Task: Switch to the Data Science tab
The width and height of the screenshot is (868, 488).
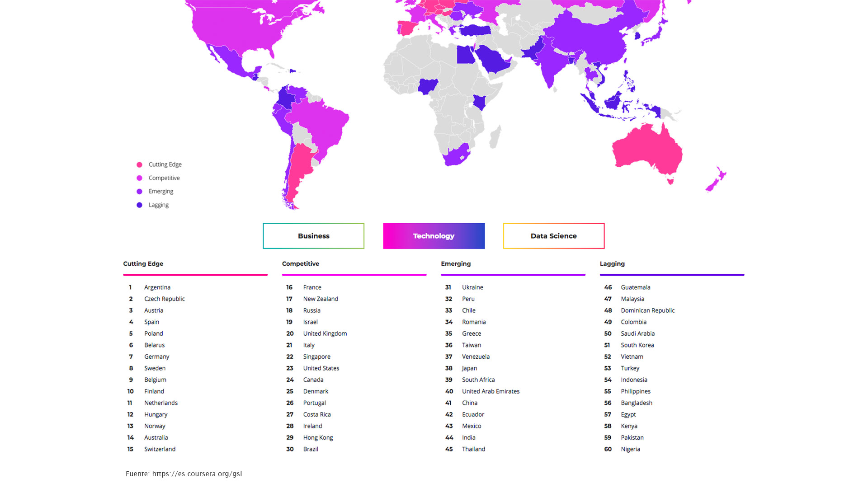Action: (553, 235)
